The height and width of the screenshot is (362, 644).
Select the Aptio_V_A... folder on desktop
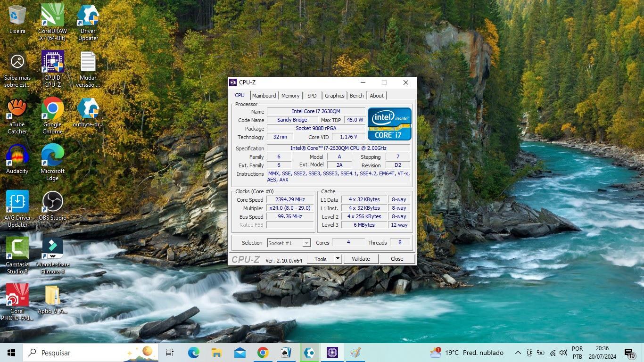52,299
